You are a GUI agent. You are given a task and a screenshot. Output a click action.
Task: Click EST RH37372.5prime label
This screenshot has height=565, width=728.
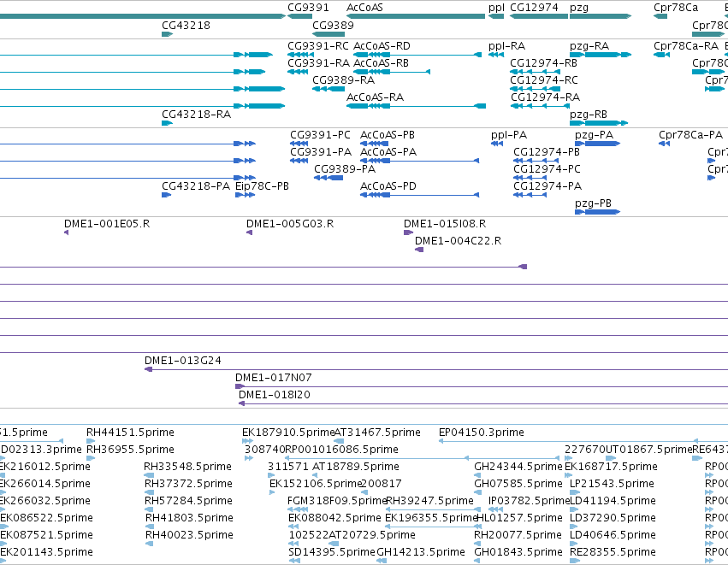tap(188, 484)
